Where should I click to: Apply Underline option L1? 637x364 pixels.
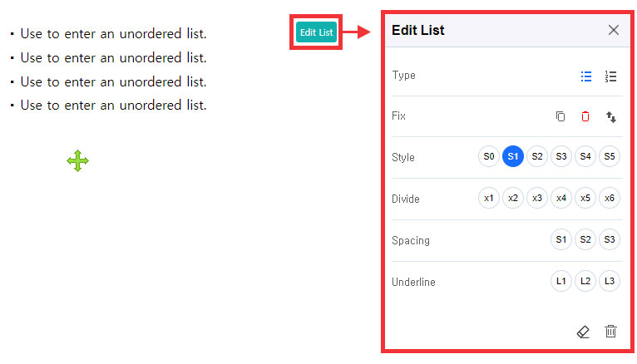561,281
